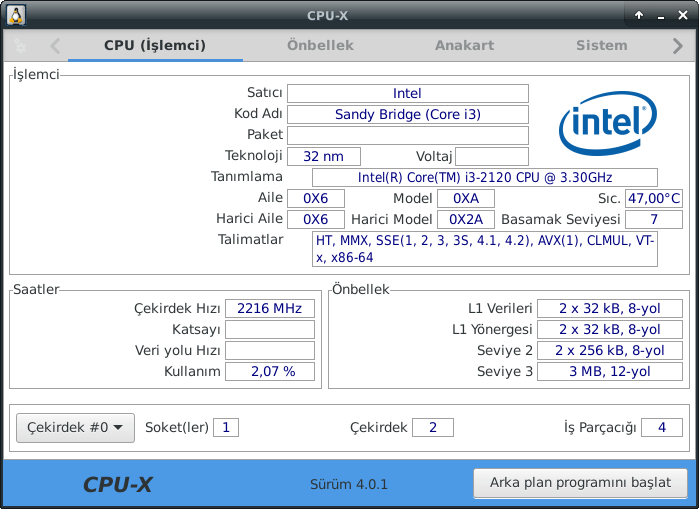This screenshot has height=509, width=699.
Task: Click the Talimatlar label
Action: [x=251, y=239]
